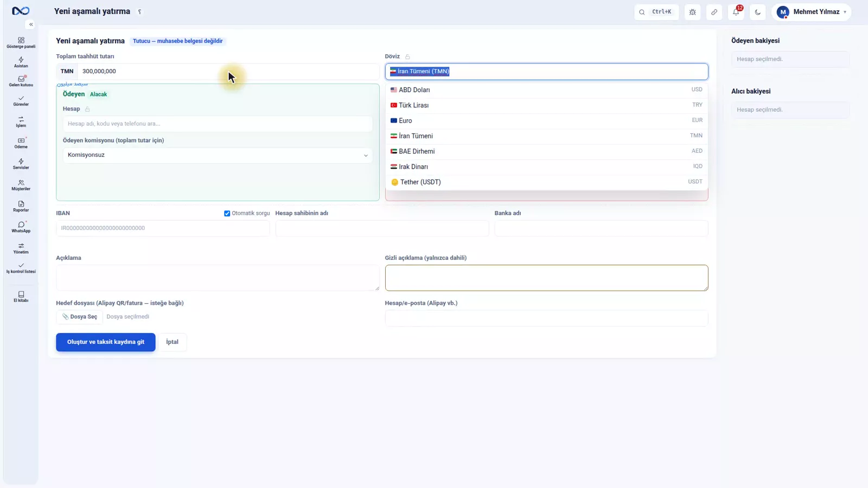Viewport: 868px width, 488px height.
Task: Click the Toplam taahhüt tutarı amount field
Action: tap(228, 72)
